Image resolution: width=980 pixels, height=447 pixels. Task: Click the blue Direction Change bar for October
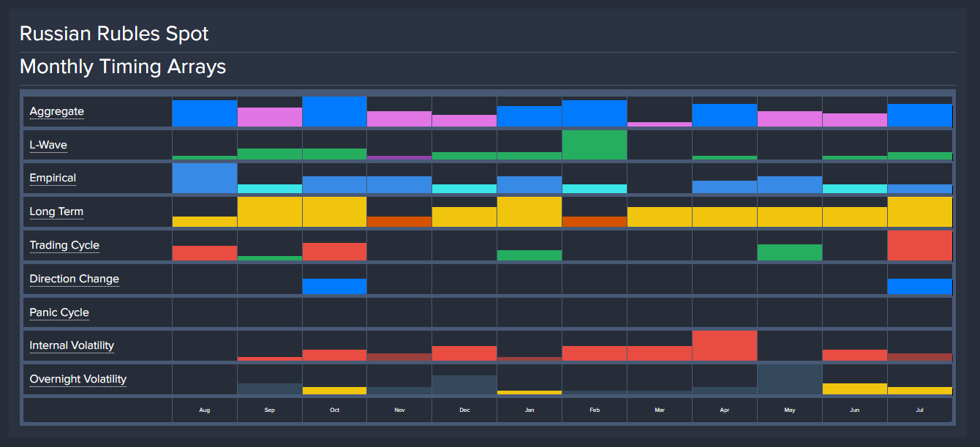334,286
